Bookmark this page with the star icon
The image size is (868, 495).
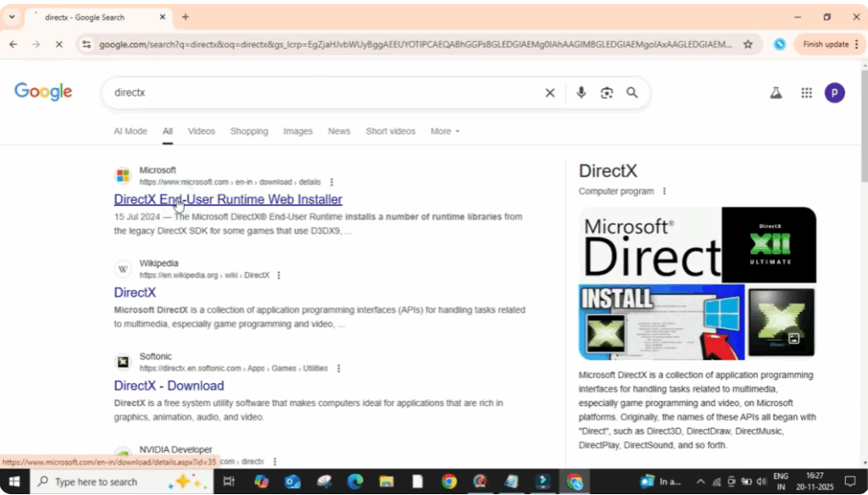pos(749,43)
